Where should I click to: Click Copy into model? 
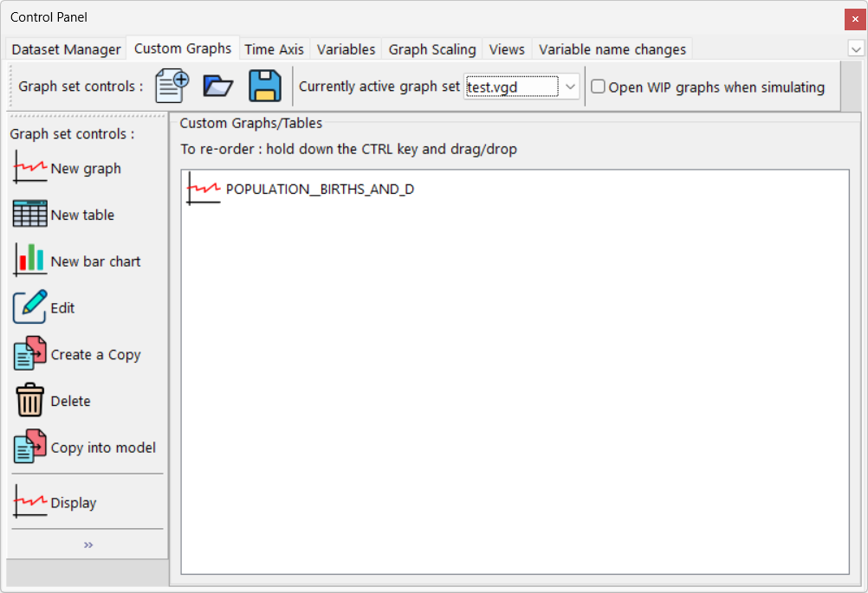tap(85, 448)
